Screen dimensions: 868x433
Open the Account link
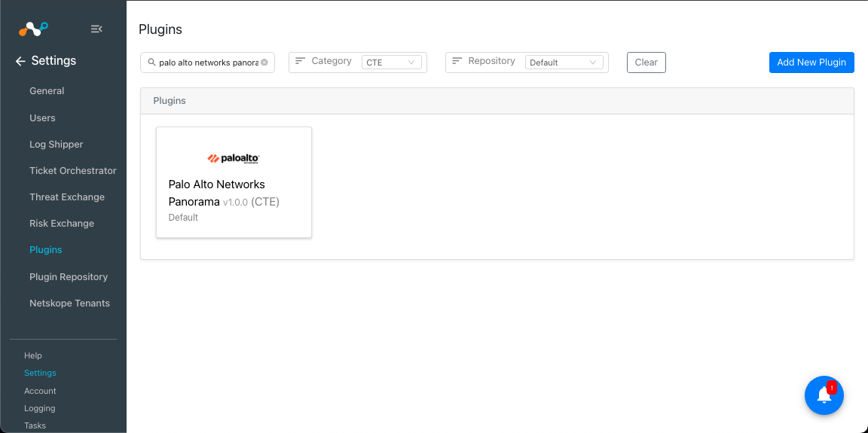(x=41, y=391)
